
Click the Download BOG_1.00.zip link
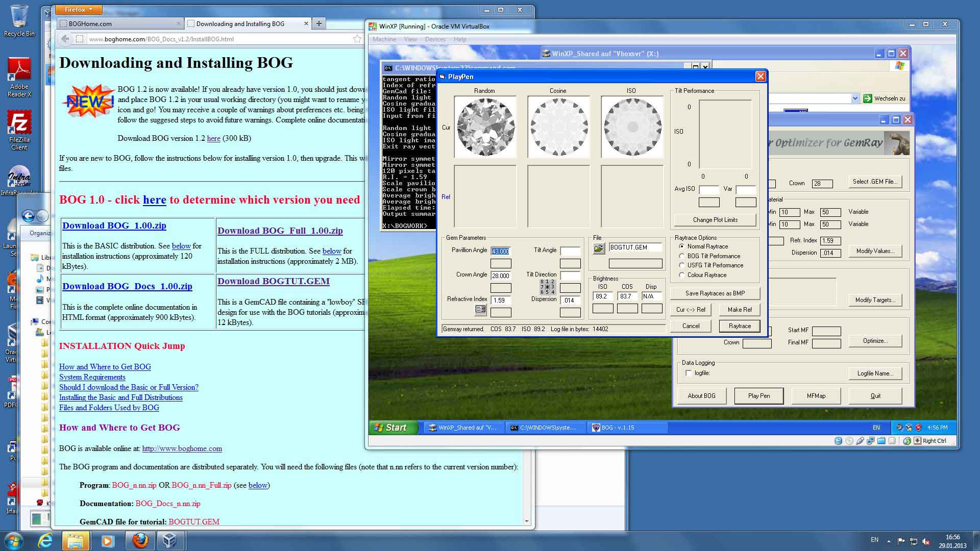click(114, 226)
